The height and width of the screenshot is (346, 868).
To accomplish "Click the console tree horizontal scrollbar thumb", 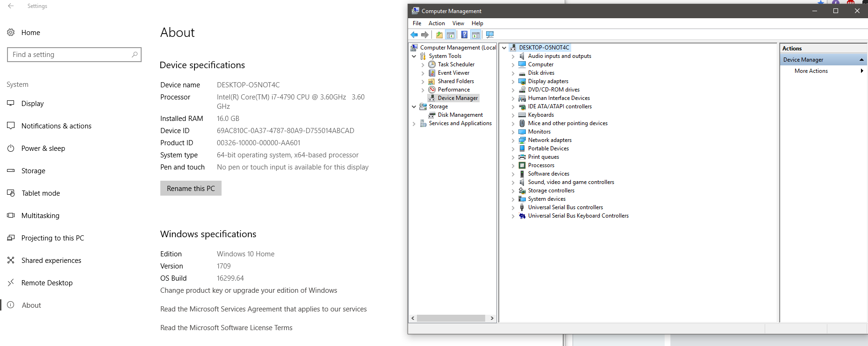I will [x=451, y=318].
